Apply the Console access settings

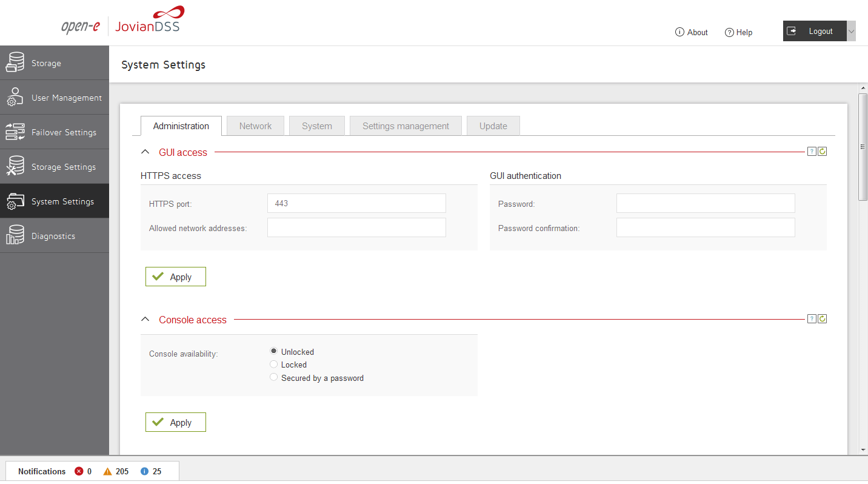pos(176,422)
